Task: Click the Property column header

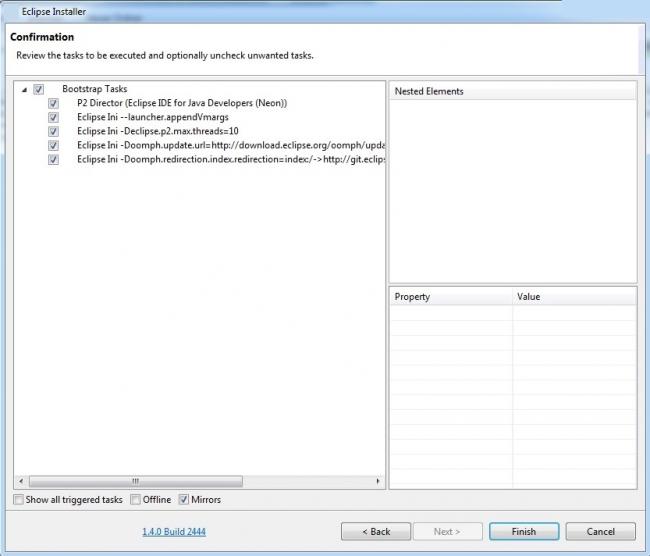Action: 451,297
